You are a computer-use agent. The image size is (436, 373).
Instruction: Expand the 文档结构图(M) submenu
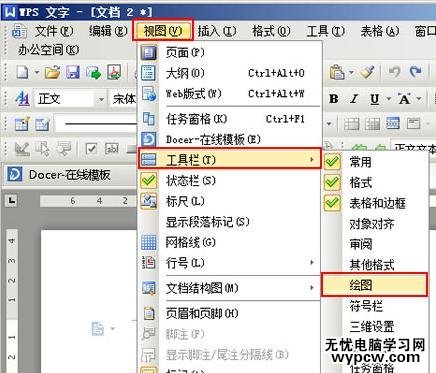coord(230,288)
